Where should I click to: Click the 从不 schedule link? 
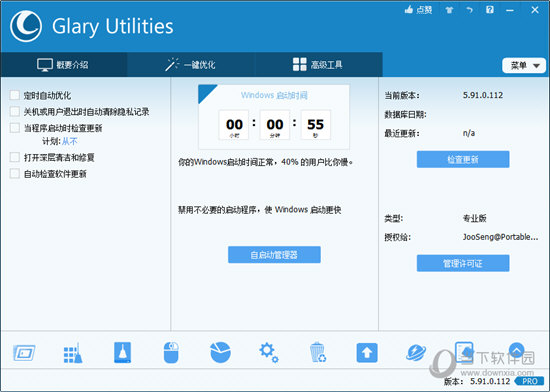coord(69,141)
